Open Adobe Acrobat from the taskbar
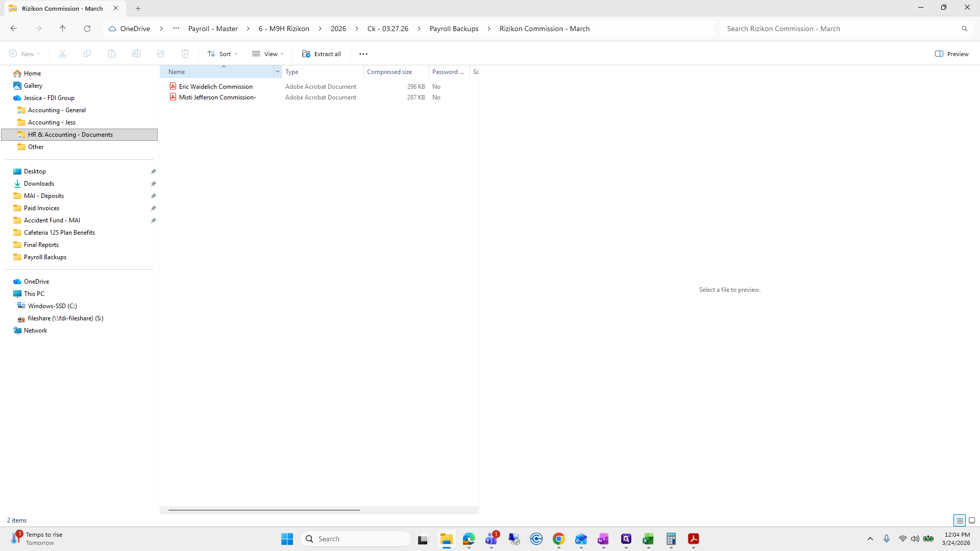 tap(694, 538)
